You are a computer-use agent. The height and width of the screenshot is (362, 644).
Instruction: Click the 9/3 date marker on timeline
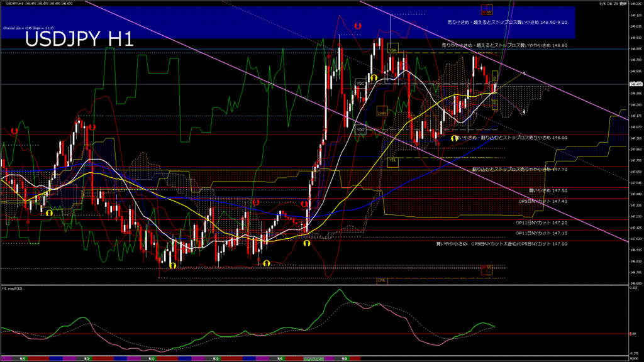tap(152, 358)
